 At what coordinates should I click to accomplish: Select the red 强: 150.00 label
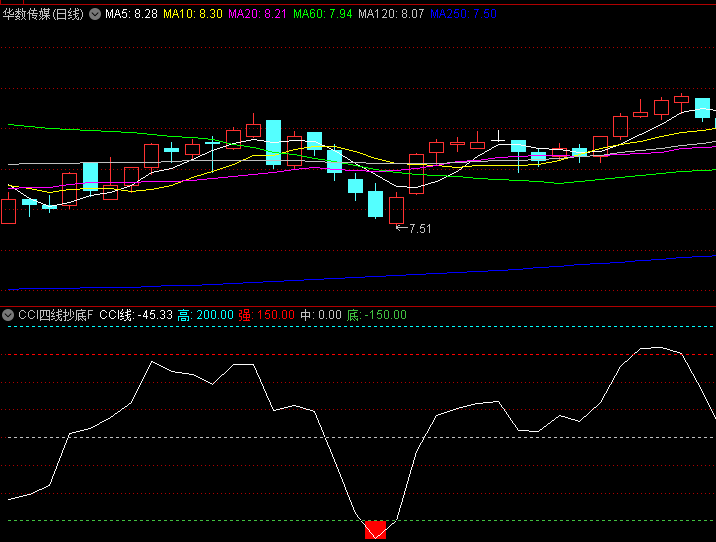coord(266,315)
